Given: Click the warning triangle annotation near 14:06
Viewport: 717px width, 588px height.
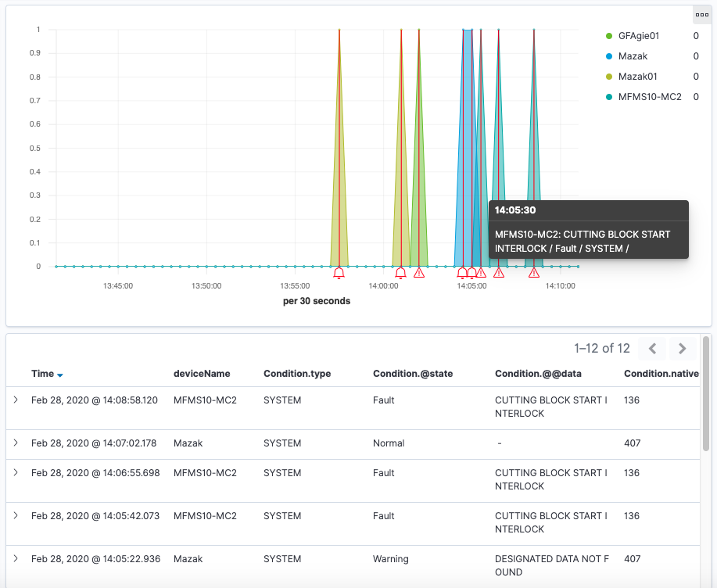Looking at the screenshot, I should pos(499,271).
